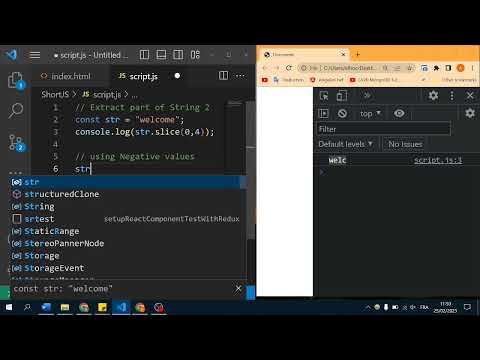
Task: Open the Default levels dropdown
Action: click(x=345, y=144)
